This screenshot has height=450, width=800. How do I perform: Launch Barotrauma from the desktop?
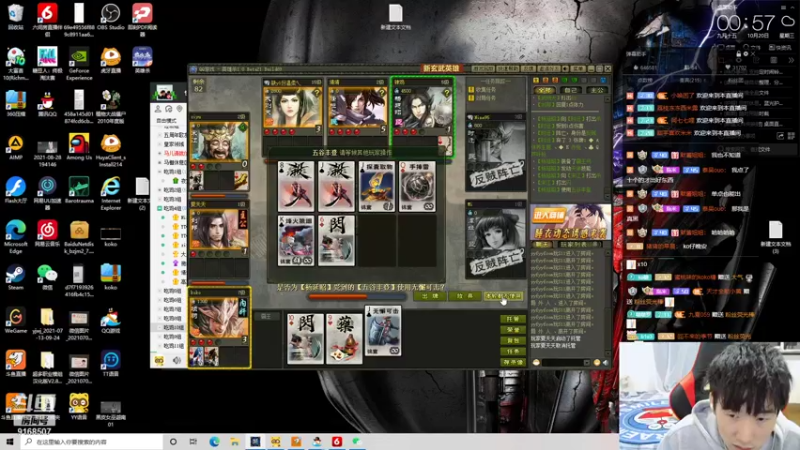click(79, 190)
